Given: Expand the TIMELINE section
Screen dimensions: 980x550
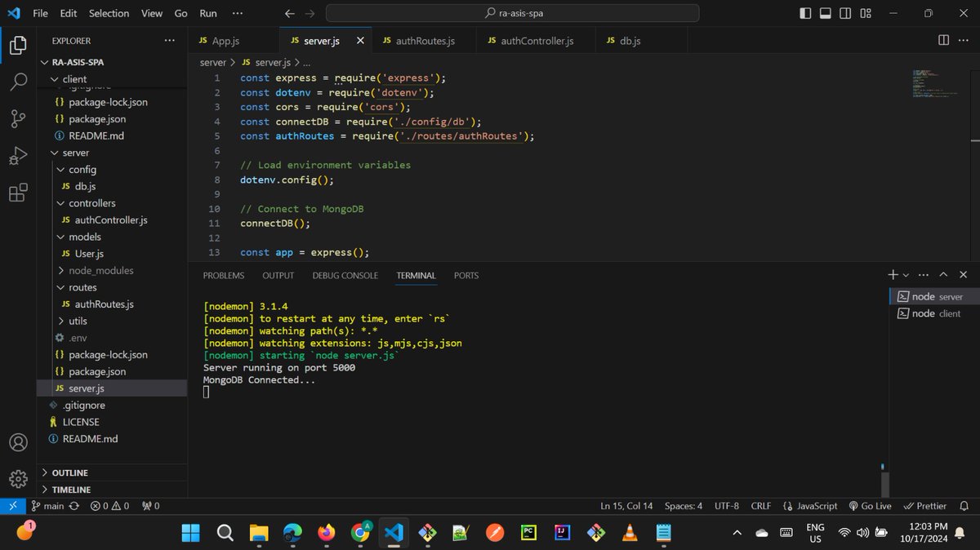Looking at the screenshot, I should pyautogui.click(x=113, y=490).
